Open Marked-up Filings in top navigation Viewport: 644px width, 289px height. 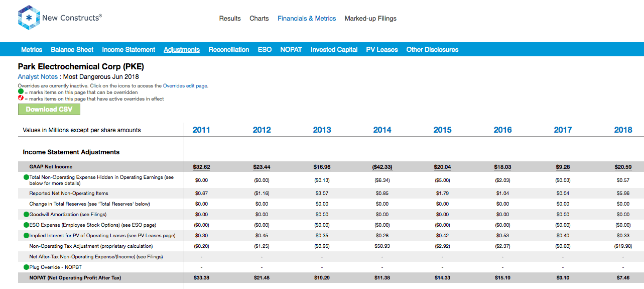pyautogui.click(x=370, y=18)
